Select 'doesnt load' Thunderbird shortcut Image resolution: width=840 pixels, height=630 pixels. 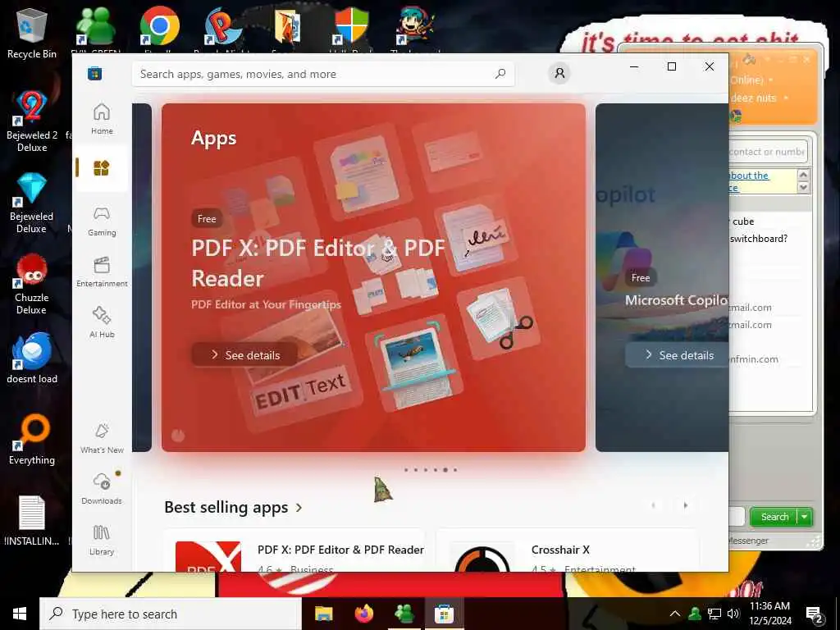coord(32,358)
